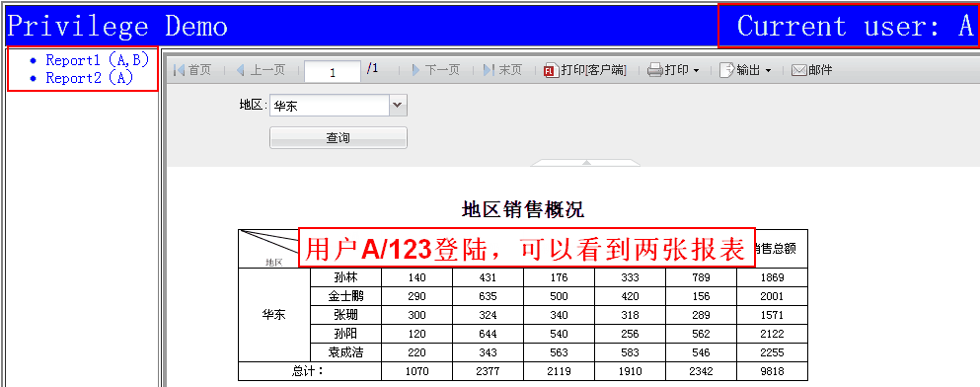The height and width of the screenshot is (387, 980).
Task: Click the 2377 column total cell
Action: tap(489, 371)
